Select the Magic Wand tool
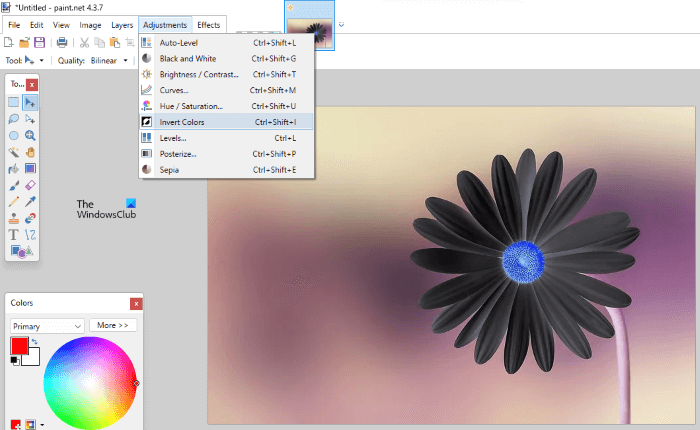The width and height of the screenshot is (700, 430). coord(14,152)
